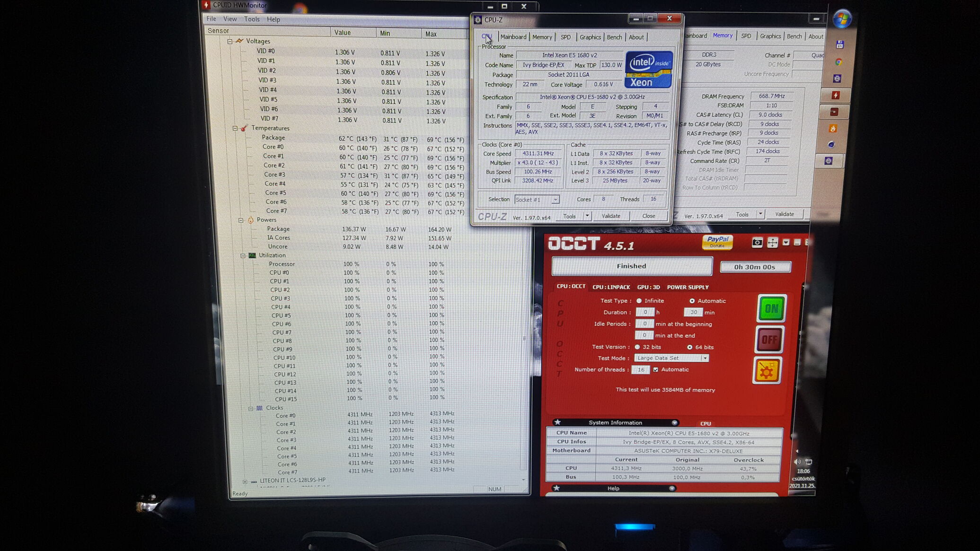Image resolution: width=980 pixels, height=551 pixels.
Task: Click the Temperatures thermometer icon
Action: [244, 128]
